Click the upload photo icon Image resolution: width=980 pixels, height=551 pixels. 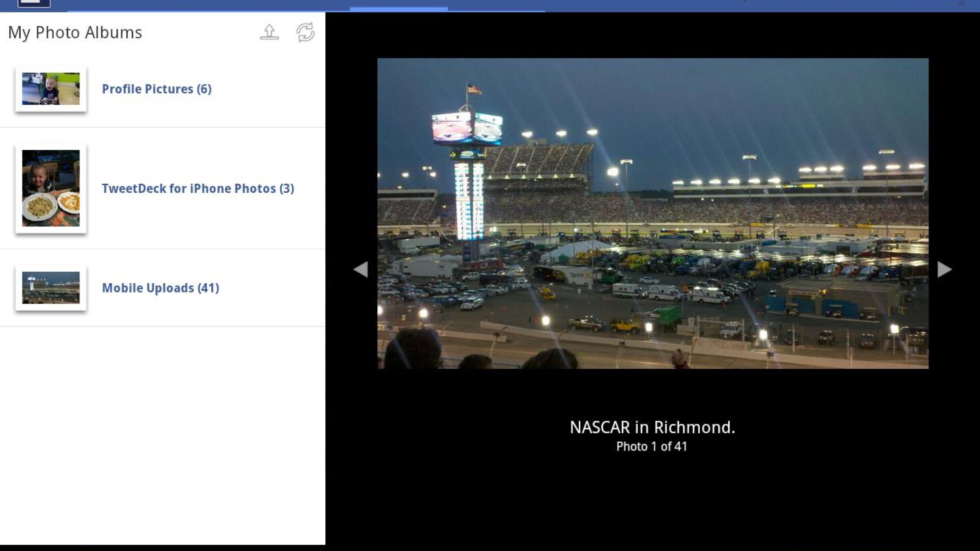[269, 32]
